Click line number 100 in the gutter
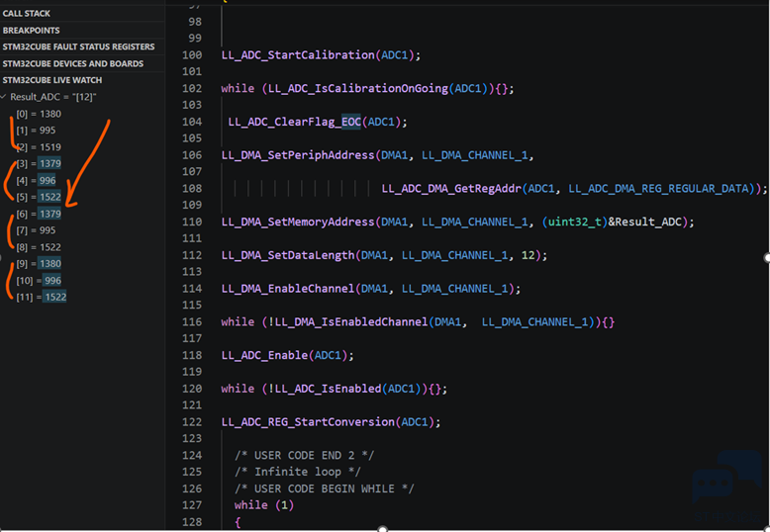This screenshot has width=770, height=532. [x=192, y=55]
